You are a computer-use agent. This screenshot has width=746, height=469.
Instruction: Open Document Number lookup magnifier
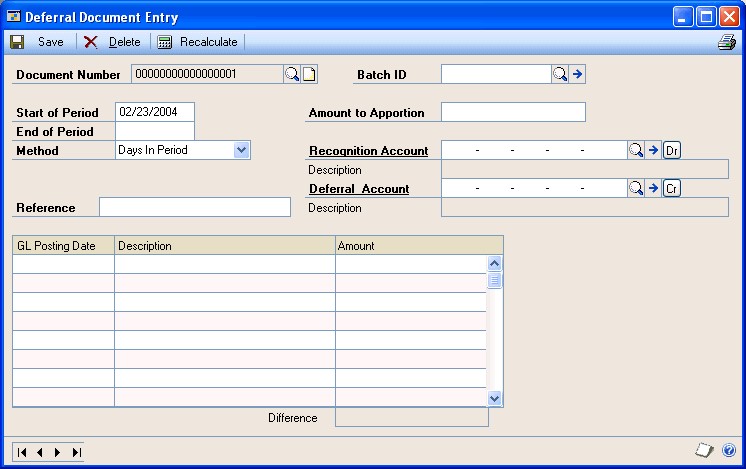coord(292,74)
